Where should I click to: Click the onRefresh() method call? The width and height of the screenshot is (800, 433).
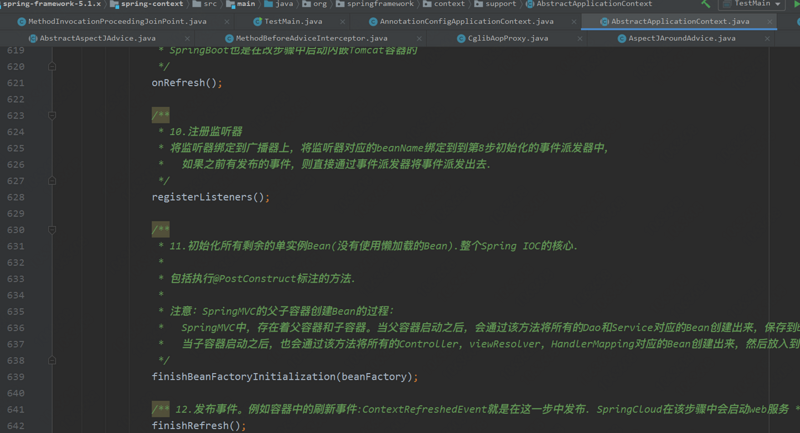(x=187, y=83)
